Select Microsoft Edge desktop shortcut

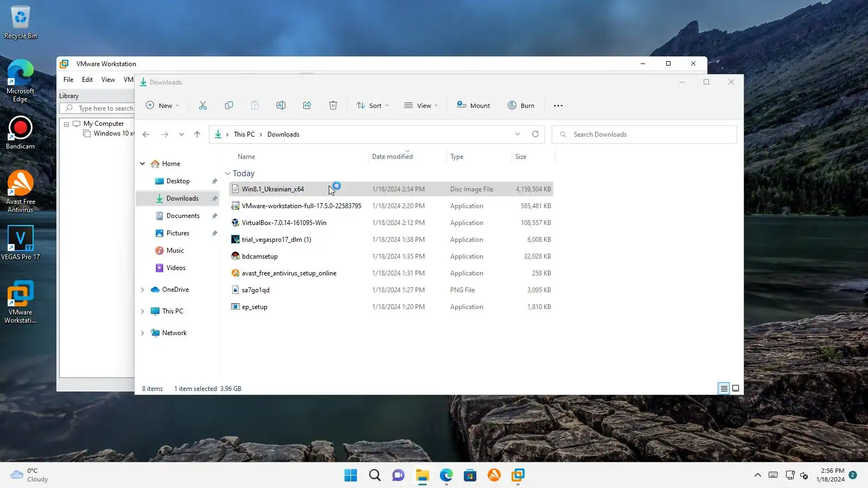point(21,81)
